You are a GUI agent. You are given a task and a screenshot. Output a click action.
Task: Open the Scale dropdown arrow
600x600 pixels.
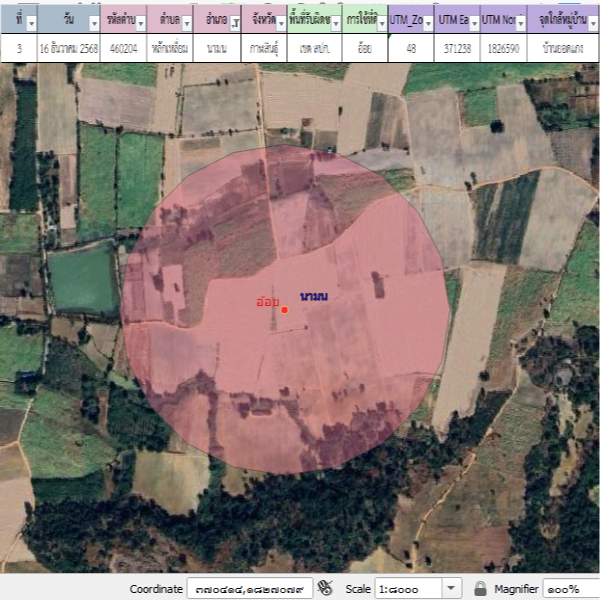(x=451, y=589)
